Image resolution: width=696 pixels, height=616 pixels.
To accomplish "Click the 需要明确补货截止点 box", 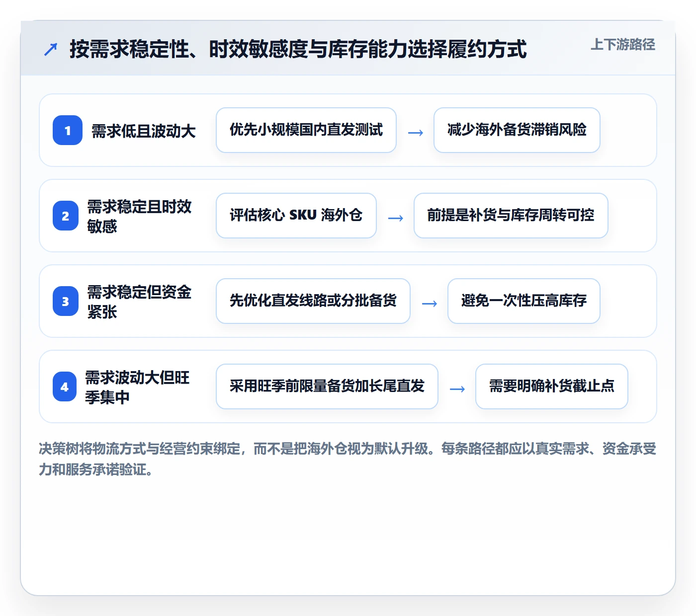I will pyautogui.click(x=552, y=386).
